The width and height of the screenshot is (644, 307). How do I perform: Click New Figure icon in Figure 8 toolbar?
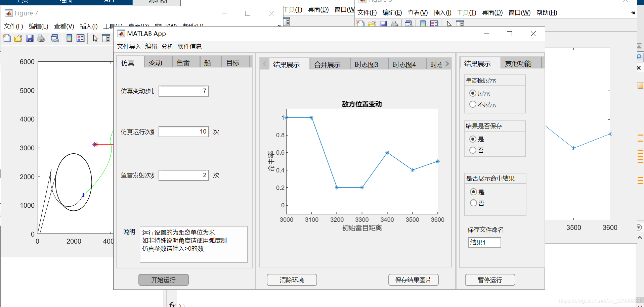[360, 24]
